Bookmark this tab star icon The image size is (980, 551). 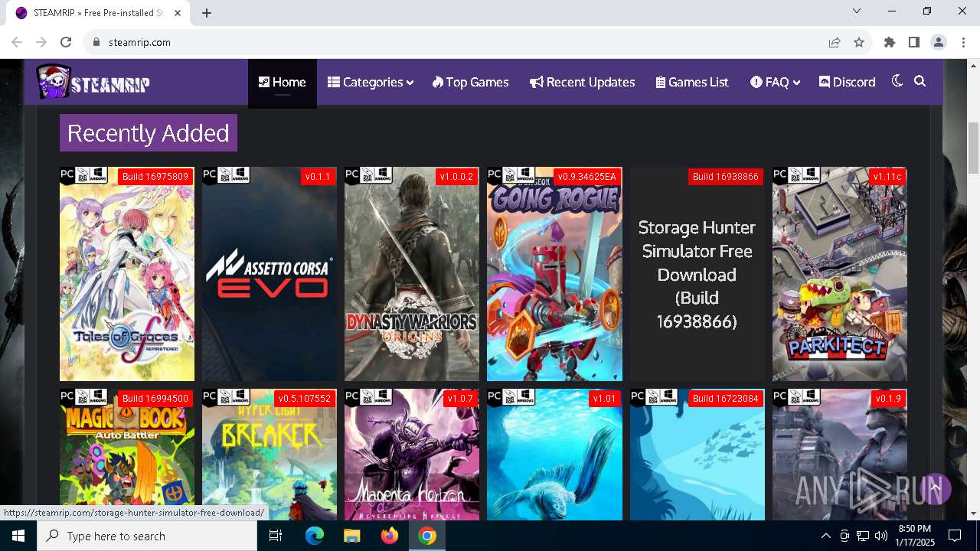tap(859, 42)
